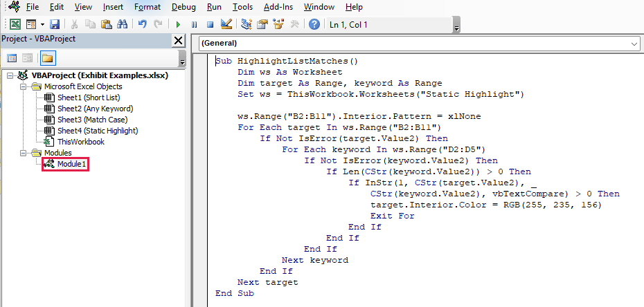
Task: Select the Microsoft Excel Objects folder label
Action: [83, 86]
